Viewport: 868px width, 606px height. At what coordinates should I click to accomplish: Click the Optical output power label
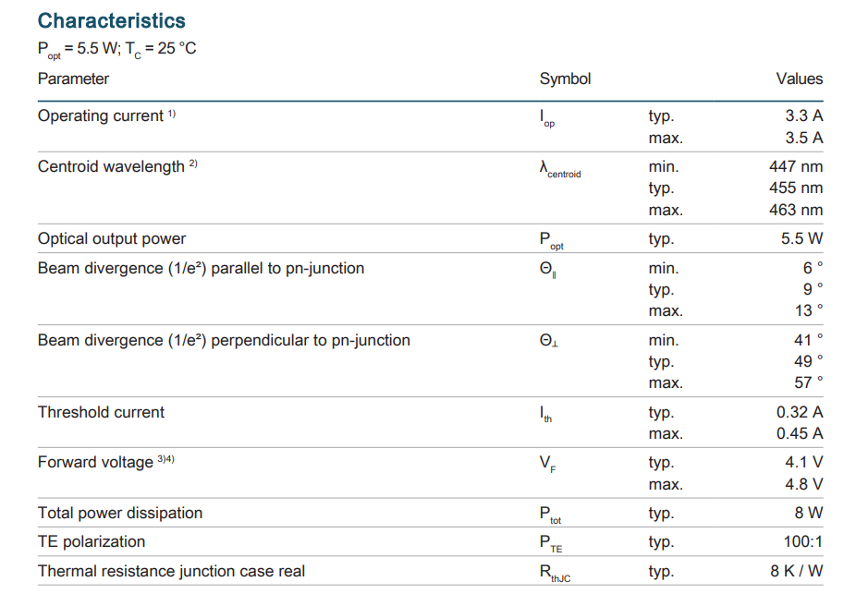pyautogui.click(x=112, y=239)
